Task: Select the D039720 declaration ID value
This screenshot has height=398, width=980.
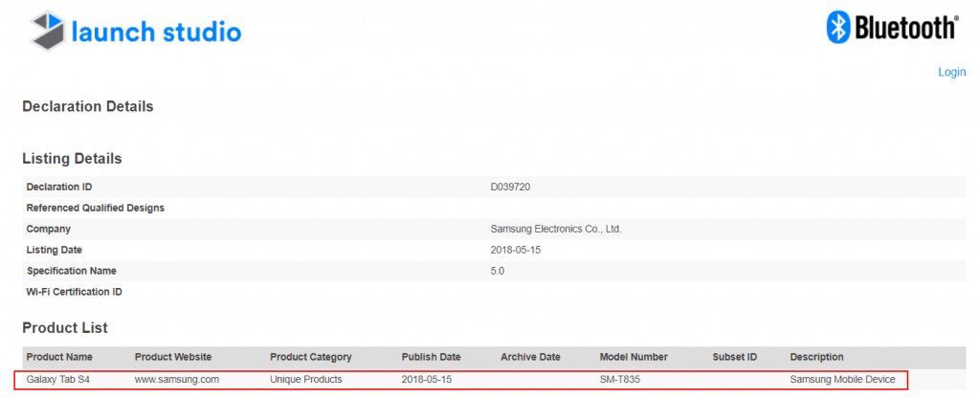Action: [x=510, y=187]
